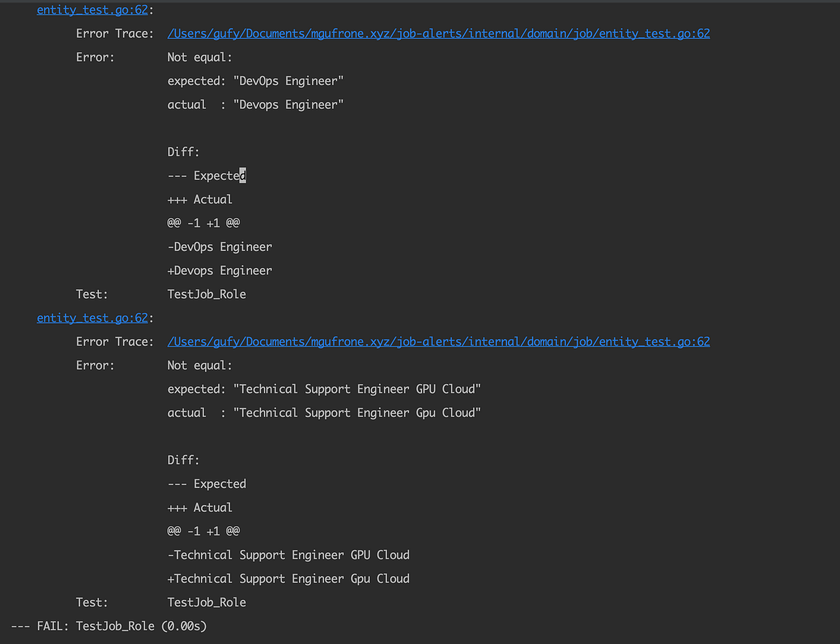Click the "@@ -1 +1 @@" header above the -DevOps line
The image size is (840, 644).
(203, 223)
